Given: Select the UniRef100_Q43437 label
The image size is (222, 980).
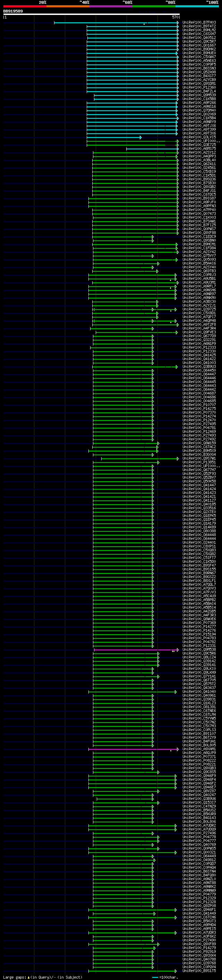Looking at the screenshot, I should point(199,688).
